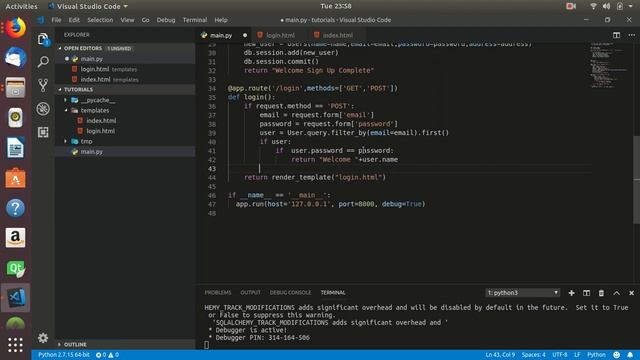Open the Extensions view icon
This screenshot has width=640, height=360.
(x=43, y=132)
